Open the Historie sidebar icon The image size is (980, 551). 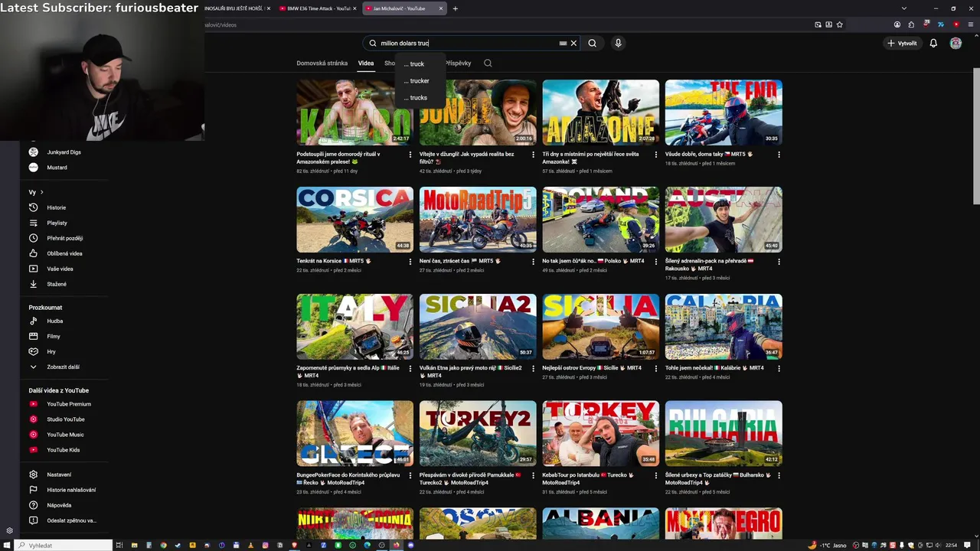[33, 207]
